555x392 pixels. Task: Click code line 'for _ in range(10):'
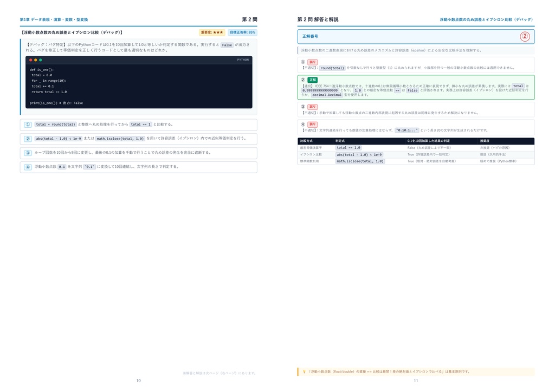(49, 81)
